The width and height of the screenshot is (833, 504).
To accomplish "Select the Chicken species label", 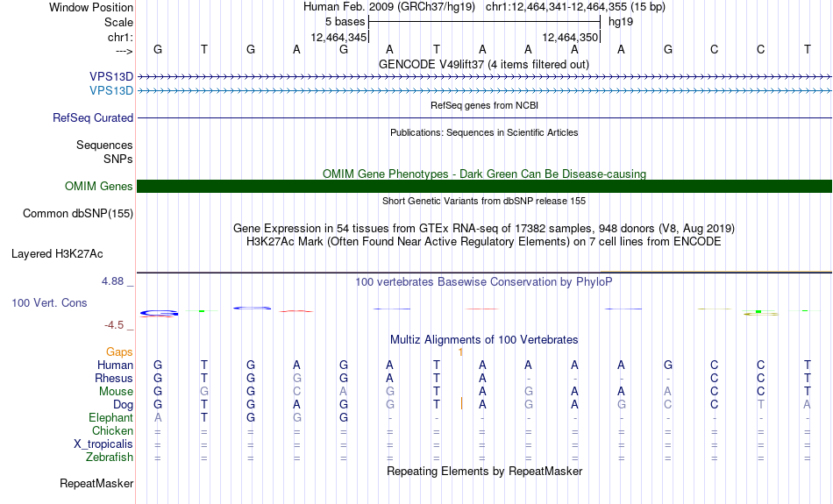I will point(112,430).
